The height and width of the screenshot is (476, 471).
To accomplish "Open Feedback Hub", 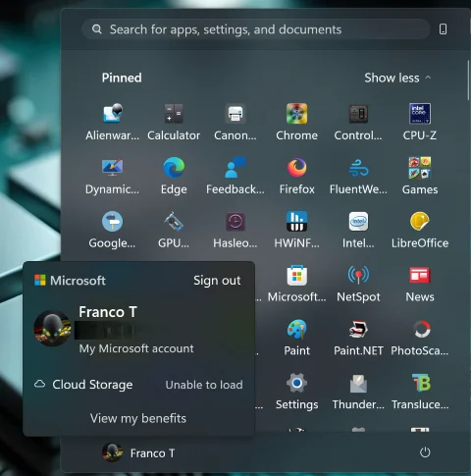I will [235, 176].
